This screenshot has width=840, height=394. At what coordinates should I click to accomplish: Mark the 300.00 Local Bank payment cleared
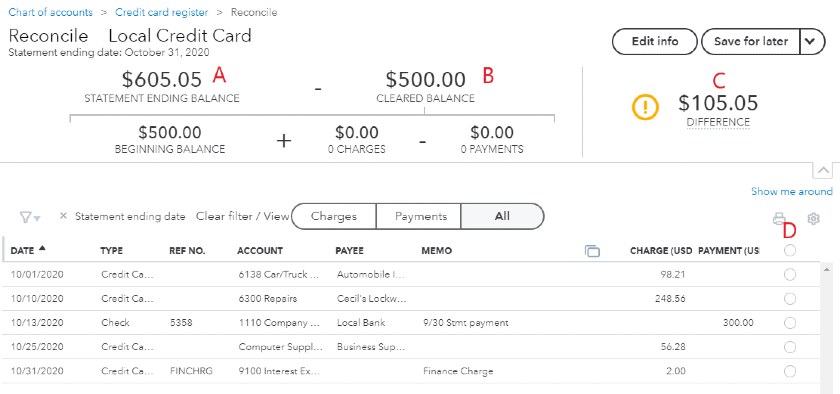click(x=789, y=323)
